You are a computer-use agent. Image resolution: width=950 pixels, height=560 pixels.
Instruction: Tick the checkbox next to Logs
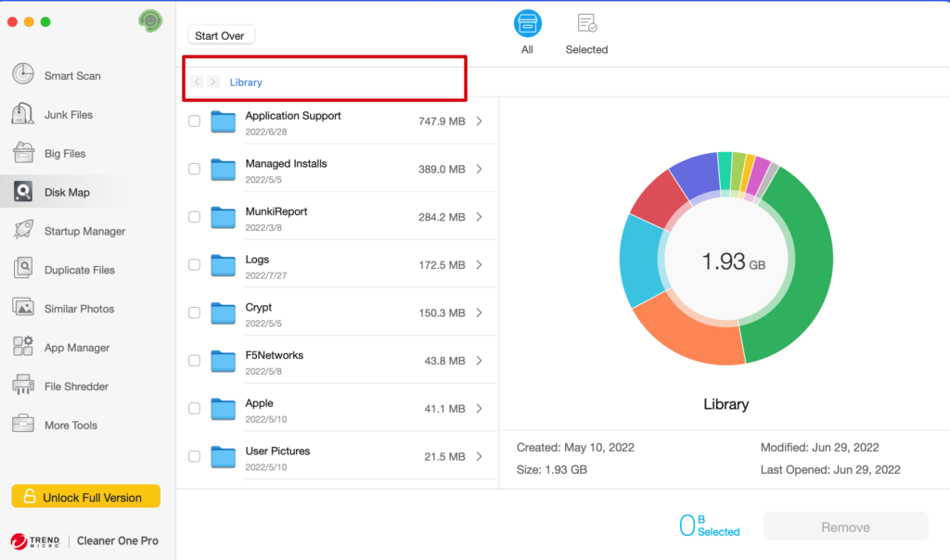tap(194, 264)
